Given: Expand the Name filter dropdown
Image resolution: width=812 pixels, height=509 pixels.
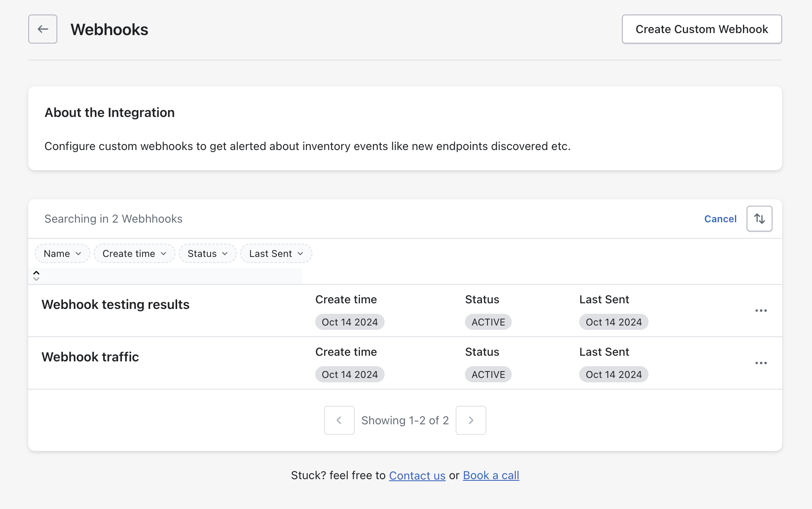Looking at the screenshot, I should coord(62,254).
